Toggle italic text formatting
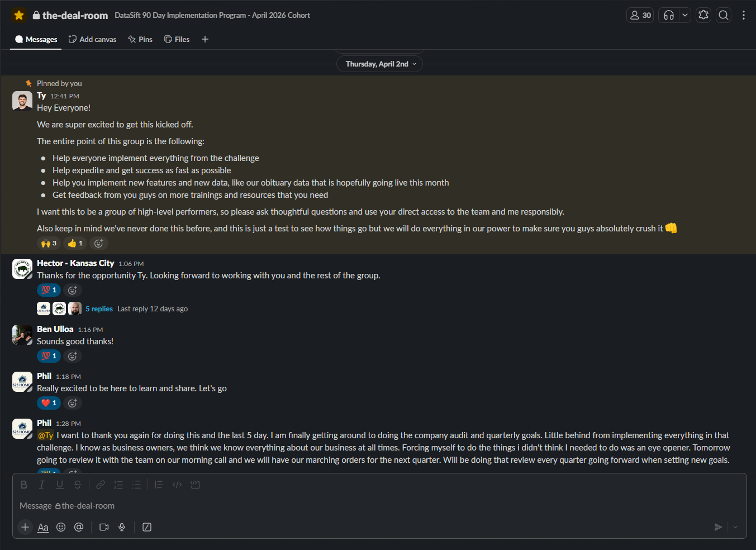 tap(41, 485)
